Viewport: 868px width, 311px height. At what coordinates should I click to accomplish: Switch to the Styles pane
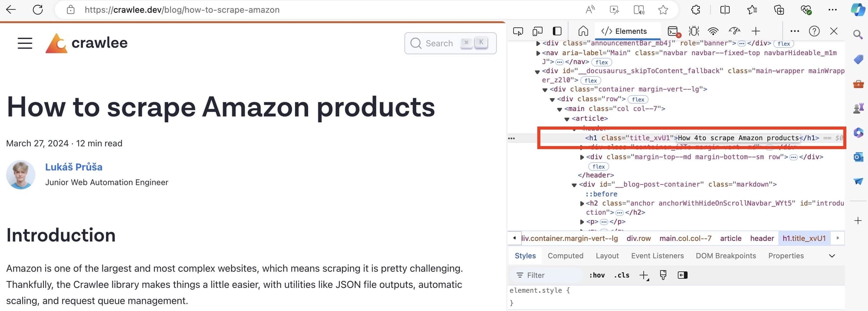(525, 256)
